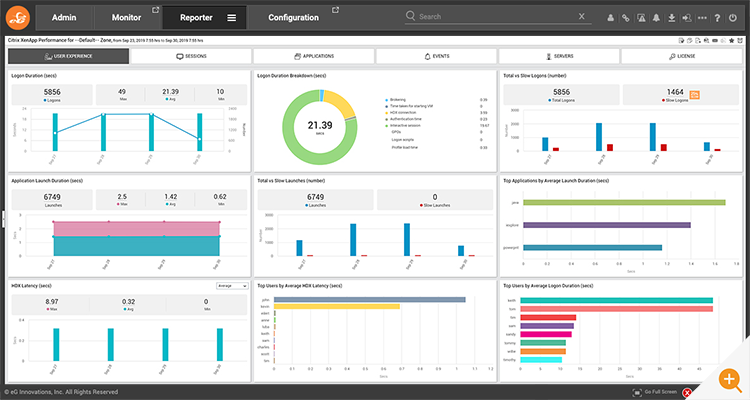
Task: Switch to the Servers tab
Action: [x=559, y=56]
